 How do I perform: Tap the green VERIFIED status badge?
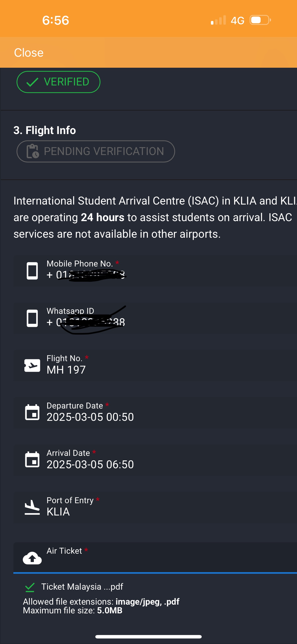(58, 82)
